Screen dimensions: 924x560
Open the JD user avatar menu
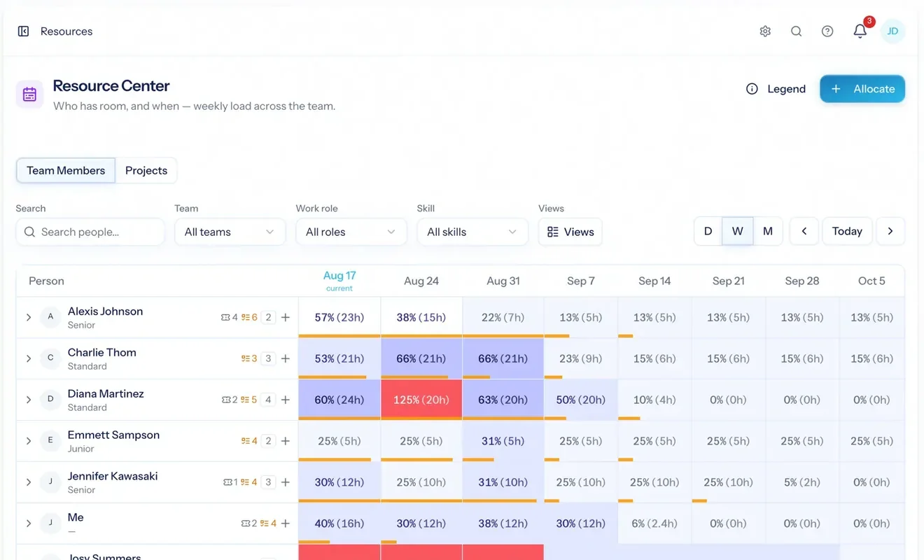[x=892, y=31]
